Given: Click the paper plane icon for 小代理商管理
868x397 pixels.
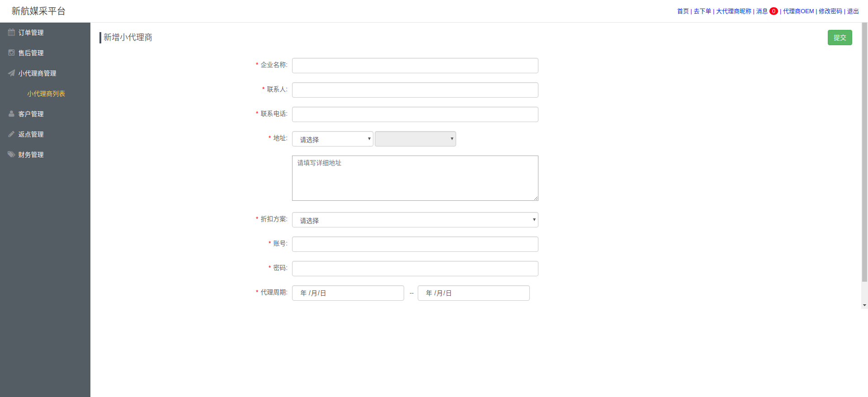Looking at the screenshot, I should coord(11,73).
